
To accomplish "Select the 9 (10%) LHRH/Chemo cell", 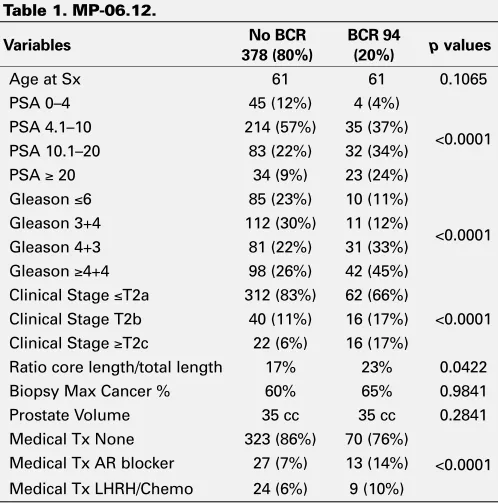I will point(377,489).
